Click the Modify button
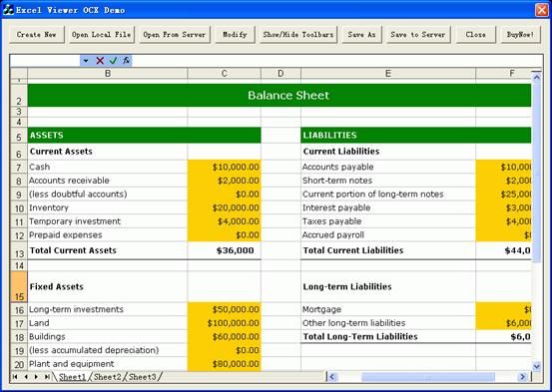Screen dimensions: 552x392 pos(235,35)
